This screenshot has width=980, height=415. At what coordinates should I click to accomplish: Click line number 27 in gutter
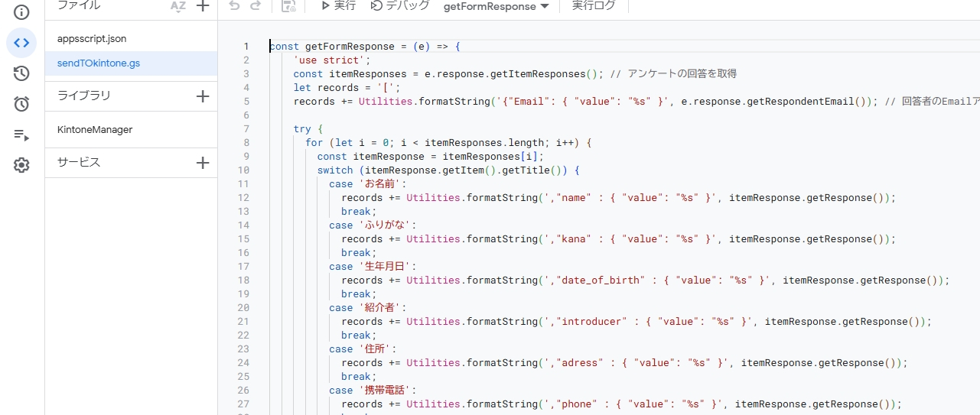pyautogui.click(x=243, y=404)
